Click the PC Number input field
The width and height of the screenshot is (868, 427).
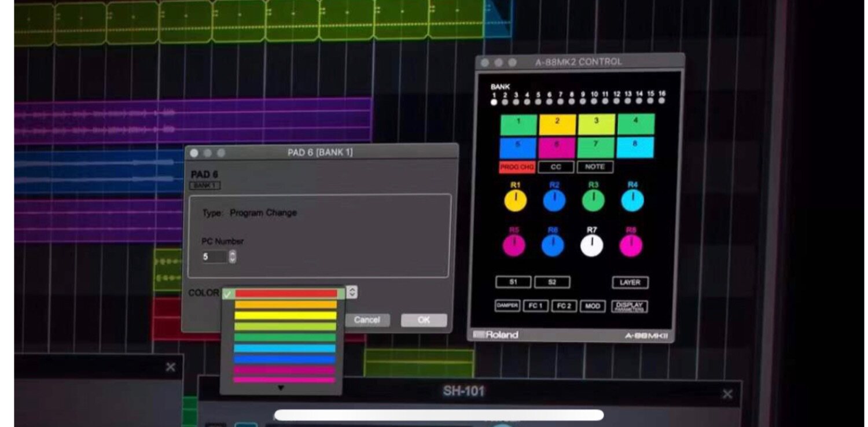(x=214, y=257)
